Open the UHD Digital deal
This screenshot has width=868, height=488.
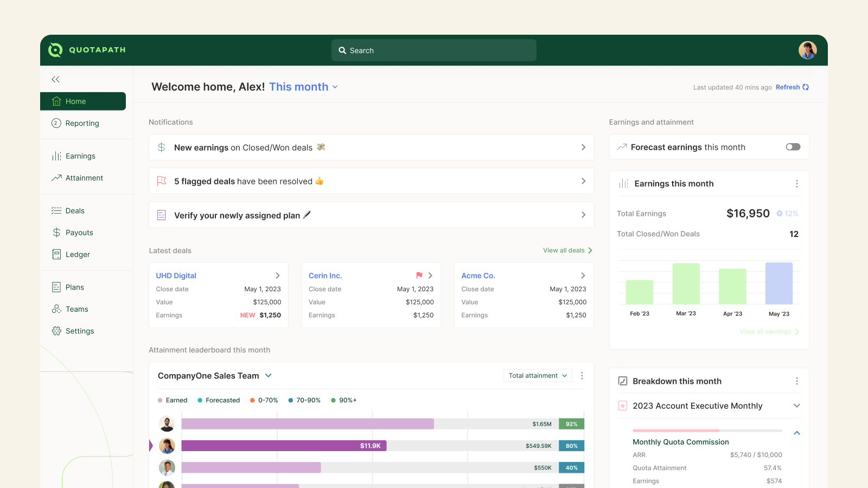click(176, 275)
